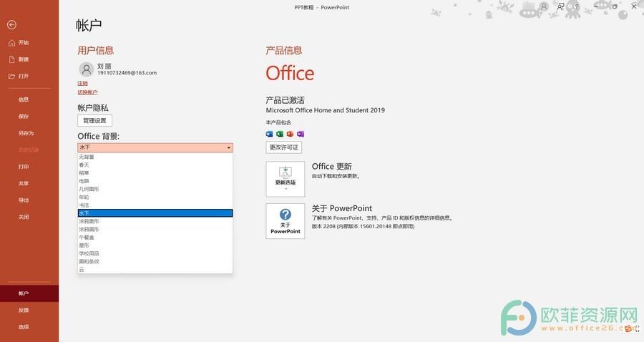
Task: Select 保存 in the sidebar
Action: pos(24,117)
